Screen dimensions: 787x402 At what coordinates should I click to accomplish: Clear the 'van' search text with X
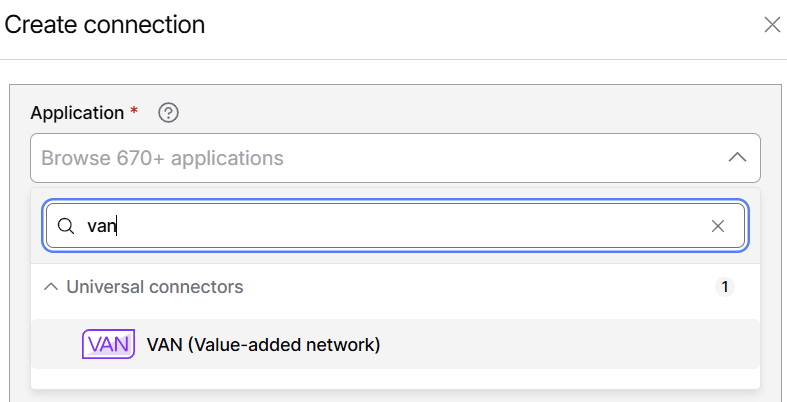point(718,226)
